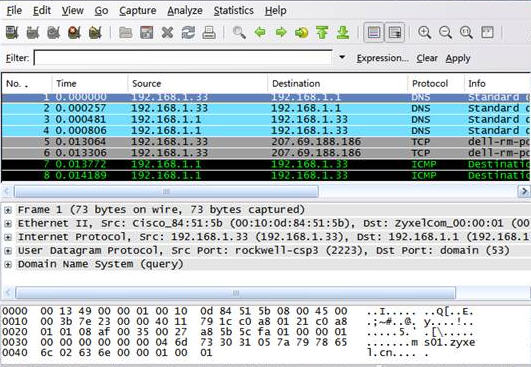Reload the capture file icon
Screen dimensions: 531x367
pos(188,33)
